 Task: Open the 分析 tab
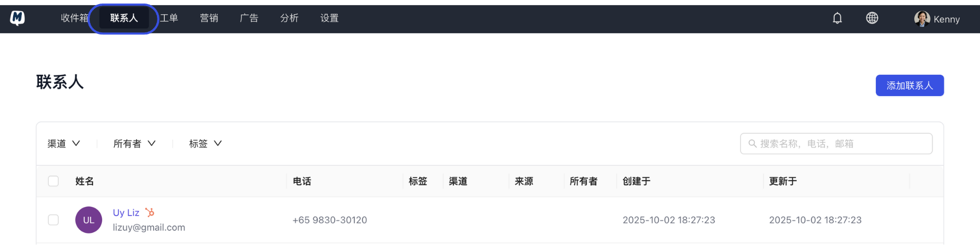pos(289,18)
